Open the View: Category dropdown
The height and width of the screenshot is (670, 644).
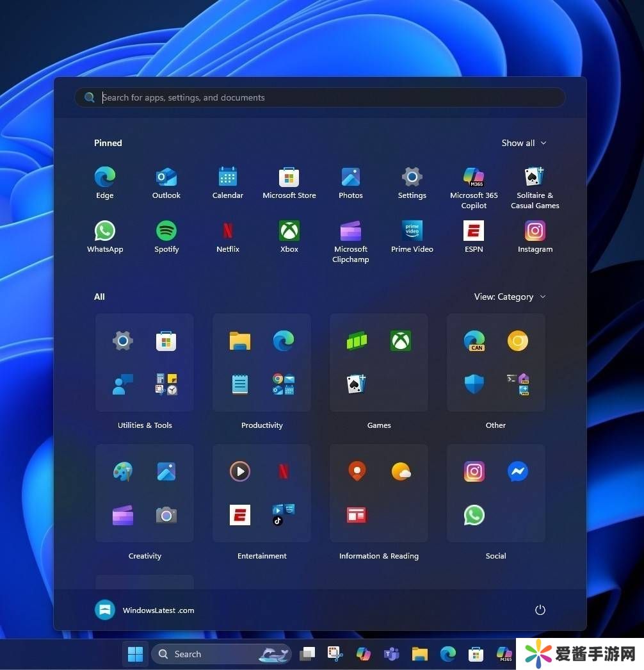[x=510, y=297]
